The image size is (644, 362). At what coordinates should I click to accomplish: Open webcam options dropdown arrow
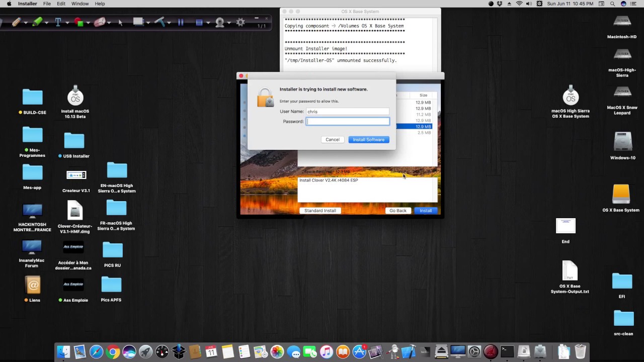click(x=229, y=23)
